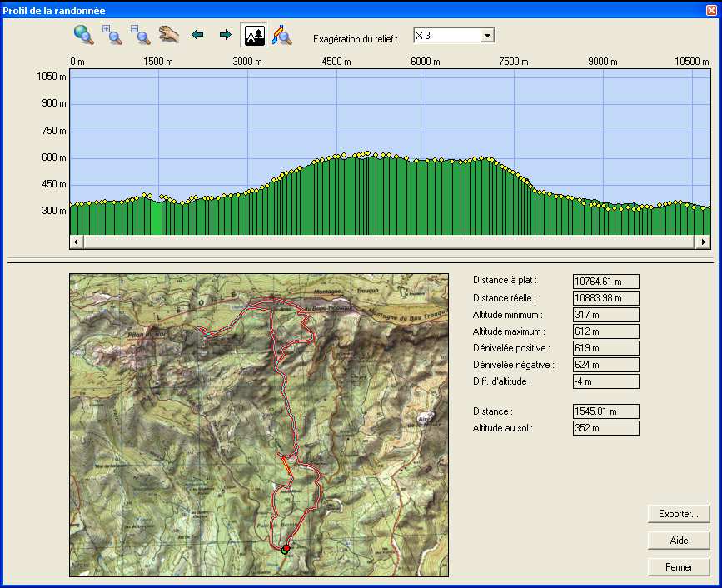Select the zoom out magnifier tool
722x588 pixels.
141,35
